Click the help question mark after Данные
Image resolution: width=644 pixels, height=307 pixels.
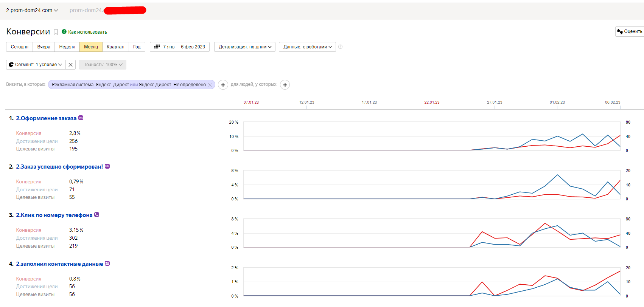(x=340, y=47)
